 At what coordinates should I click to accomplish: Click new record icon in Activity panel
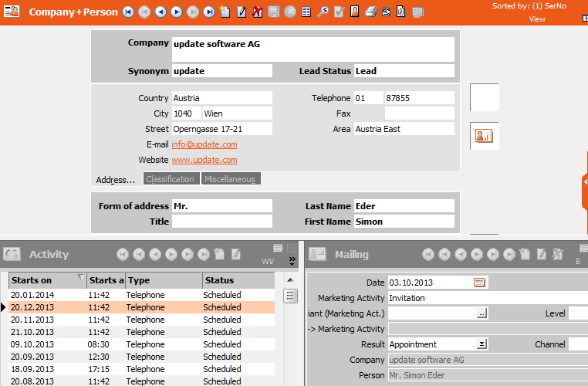click(x=220, y=254)
